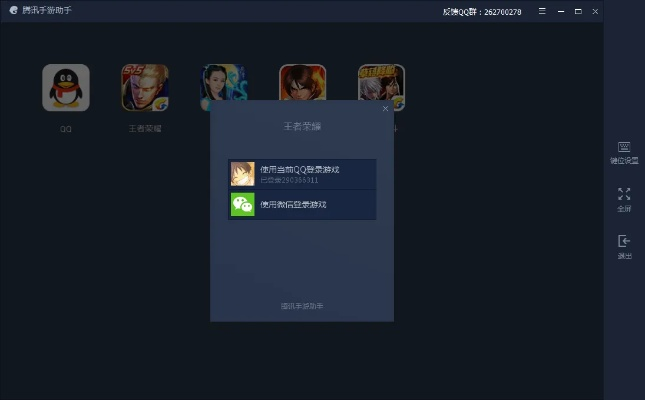Click the 王者荣耀 dialog title text
Image resolution: width=645 pixels, height=400 pixels.
pyautogui.click(x=302, y=126)
